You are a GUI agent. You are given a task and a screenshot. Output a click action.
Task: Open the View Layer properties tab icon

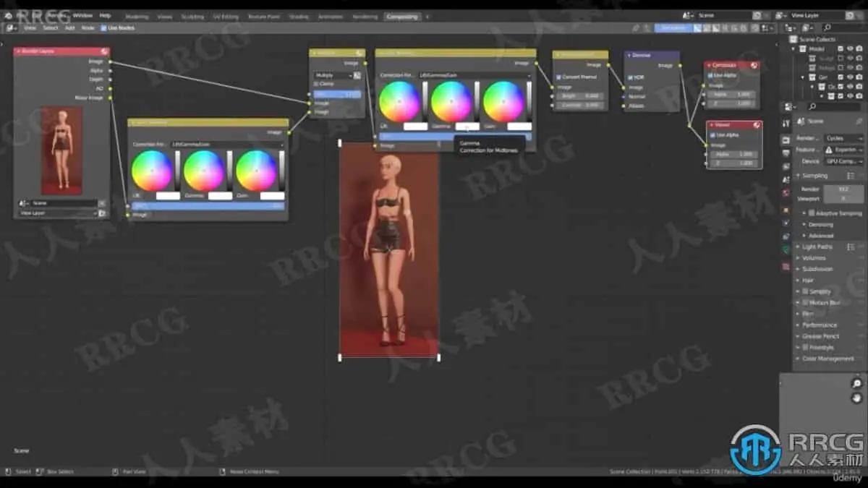click(786, 166)
